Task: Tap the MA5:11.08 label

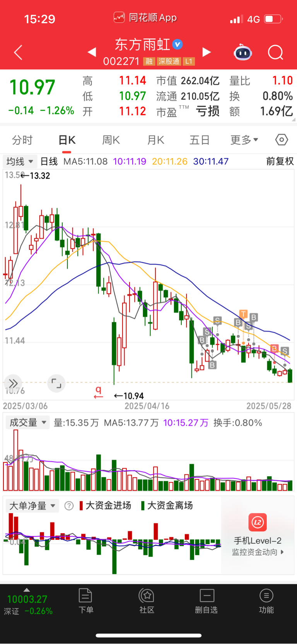Action: (x=85, y=161)
